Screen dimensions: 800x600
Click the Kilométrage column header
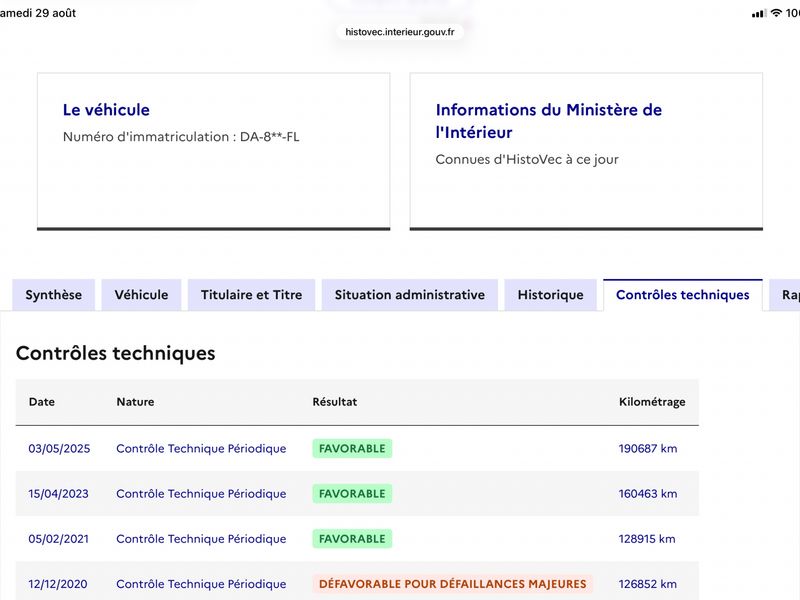tap(652, 402)
